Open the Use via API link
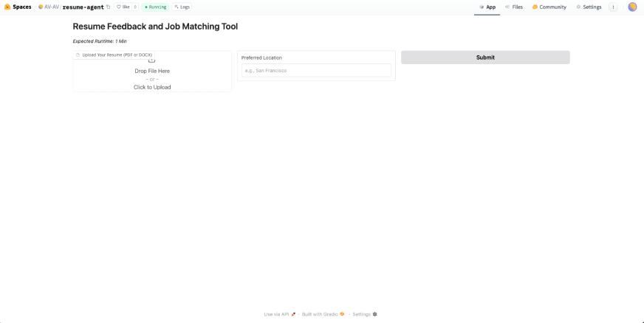 (x=280, y=314)
